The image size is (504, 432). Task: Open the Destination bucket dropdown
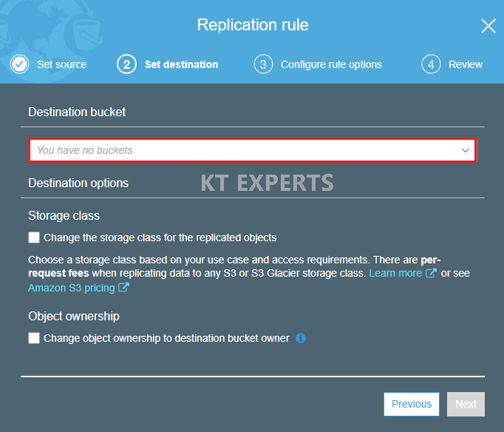[253, 150]
